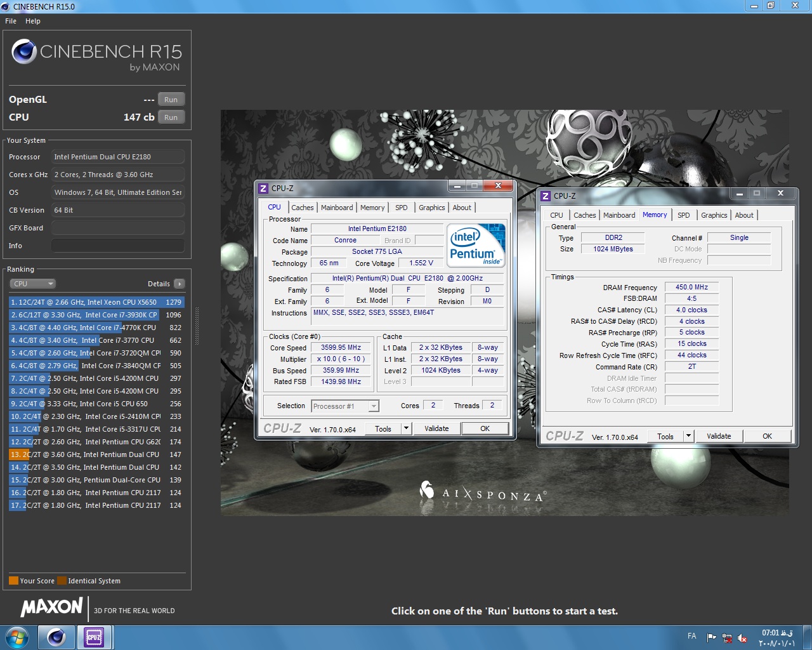Open the Help menu
The image size is (812, 650).
tap(33, 21)
